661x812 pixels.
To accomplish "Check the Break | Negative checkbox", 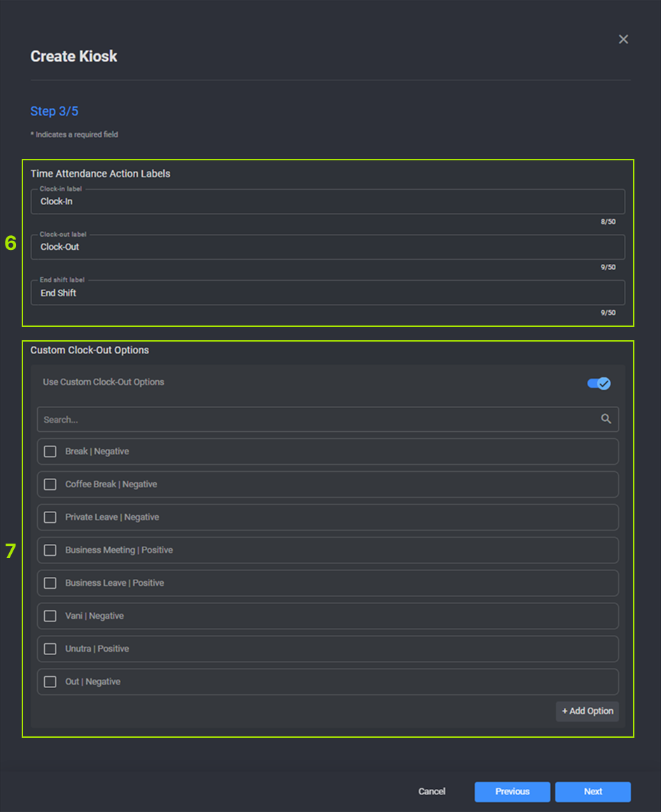I will click(50, 451).
